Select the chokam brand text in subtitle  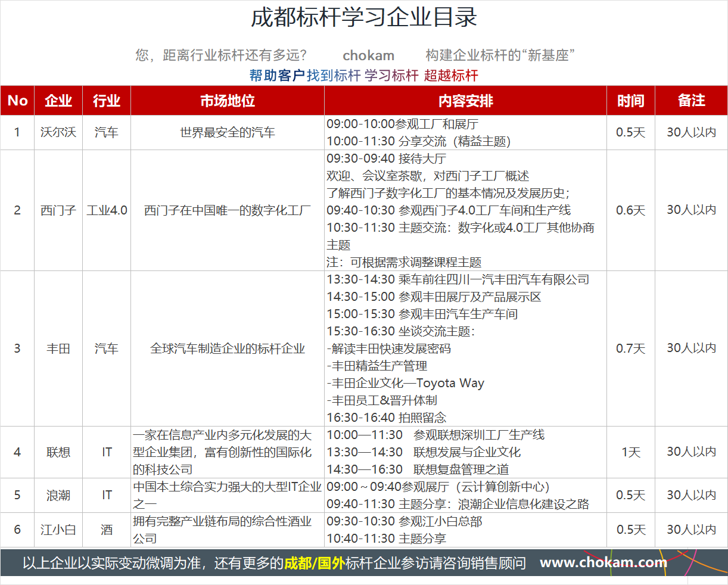point(369,55)
